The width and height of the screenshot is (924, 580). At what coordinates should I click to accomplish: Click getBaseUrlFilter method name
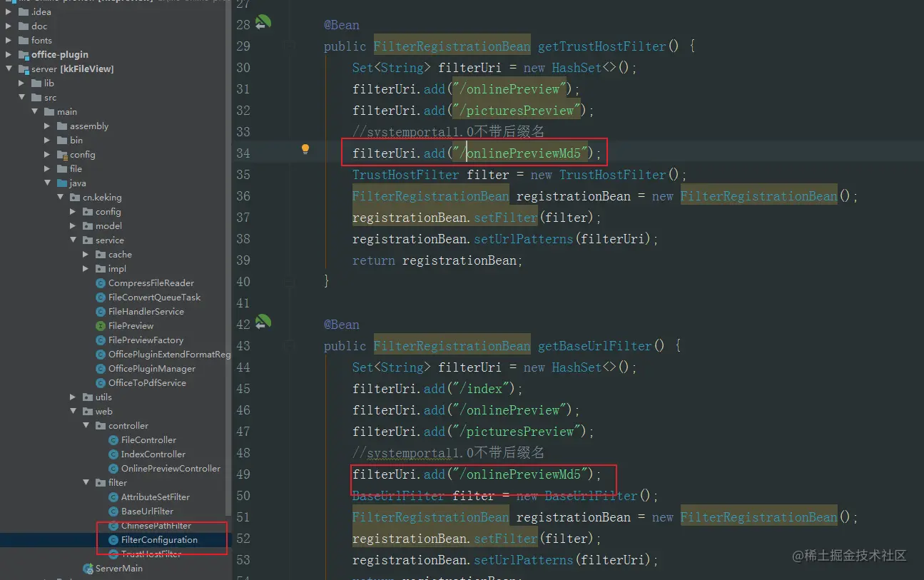594,346
